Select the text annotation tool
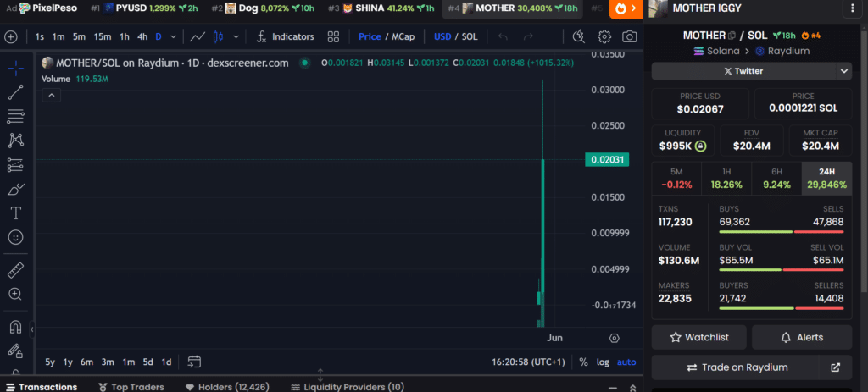Image resolution: width=868 pixels, height=392 pixels. click(x=16, y=213)
